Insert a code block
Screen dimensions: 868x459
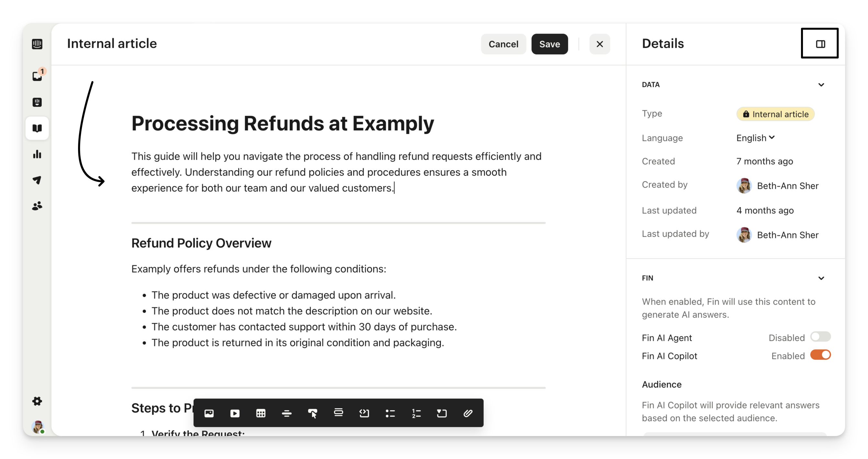click(364, 413)
